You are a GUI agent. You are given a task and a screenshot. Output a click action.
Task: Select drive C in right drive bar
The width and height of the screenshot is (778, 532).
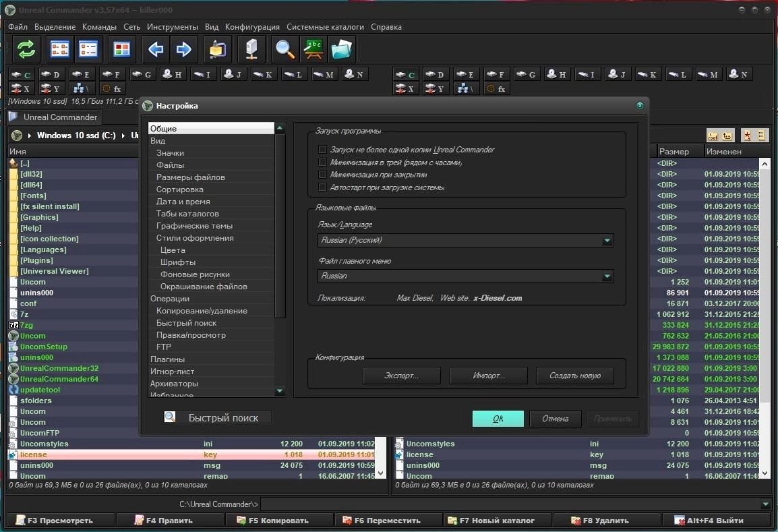[x=405, y=74]
